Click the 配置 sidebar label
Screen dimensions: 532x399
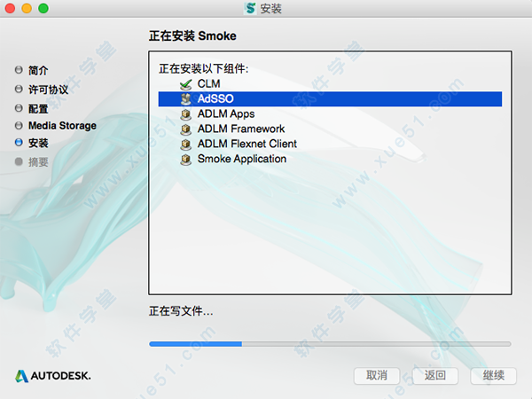[x=38, y=108]
